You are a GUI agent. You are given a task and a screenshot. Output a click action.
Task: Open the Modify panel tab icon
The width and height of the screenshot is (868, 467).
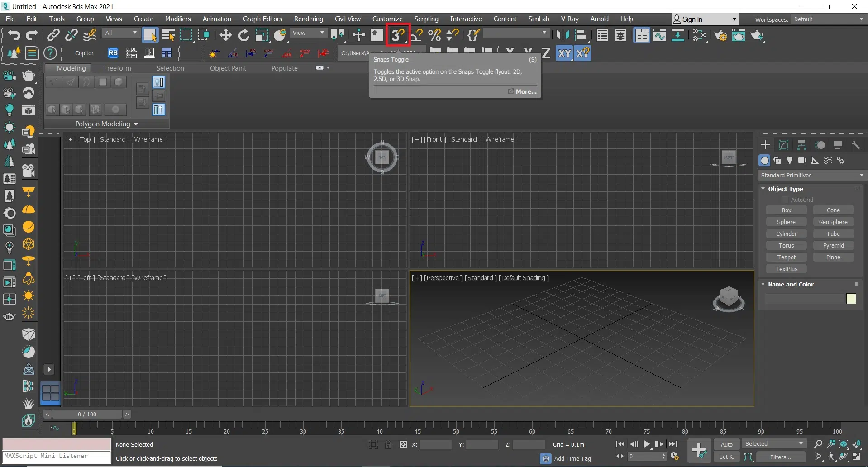pos(783,145)
